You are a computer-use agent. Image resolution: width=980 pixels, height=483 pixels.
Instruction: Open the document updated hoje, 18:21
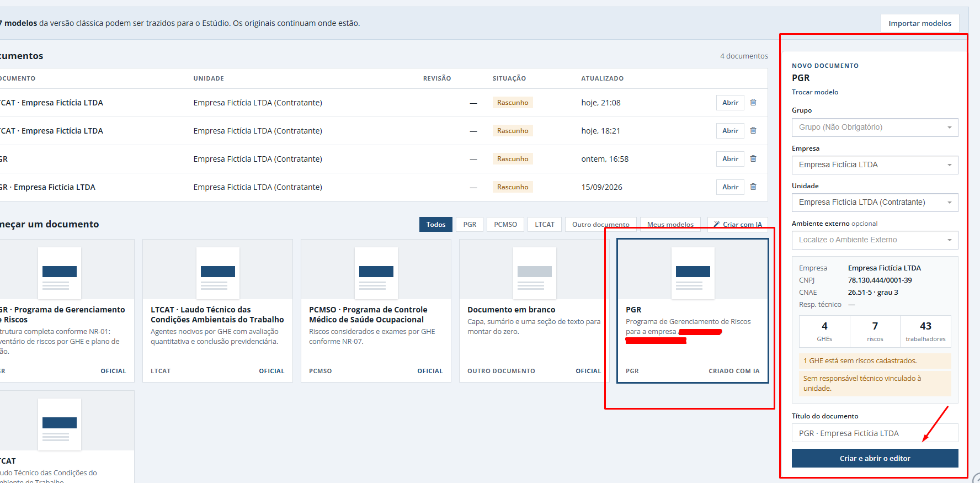coord(730,131)
